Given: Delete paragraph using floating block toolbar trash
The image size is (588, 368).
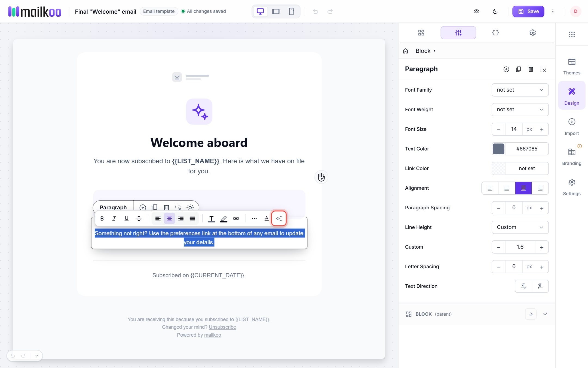Looking at the screenshot, I should [x=166, y=207].
